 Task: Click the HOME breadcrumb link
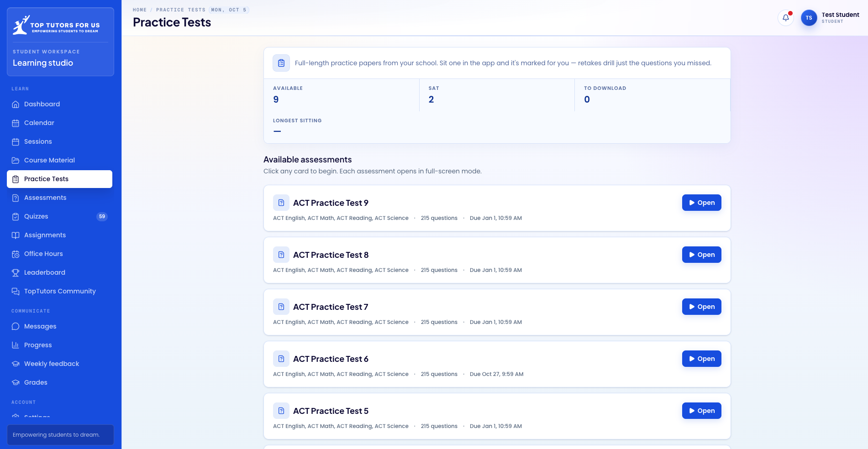(x=140, y=10)
